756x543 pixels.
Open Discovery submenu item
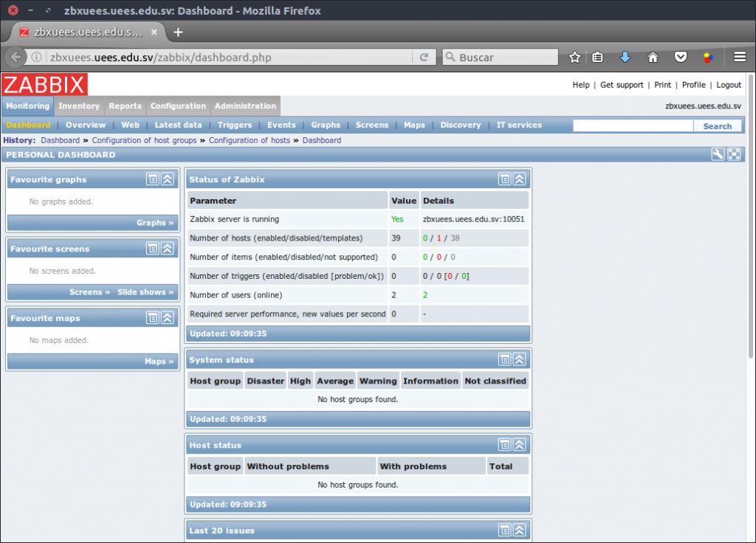coord(461,125)
